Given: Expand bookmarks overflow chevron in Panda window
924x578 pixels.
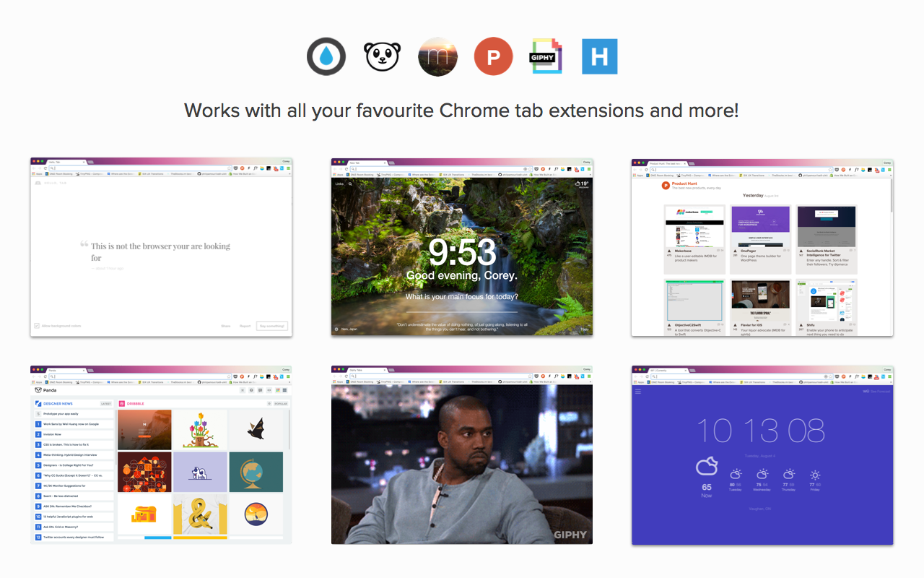Looking at the screenshot, I should [289, 383].
